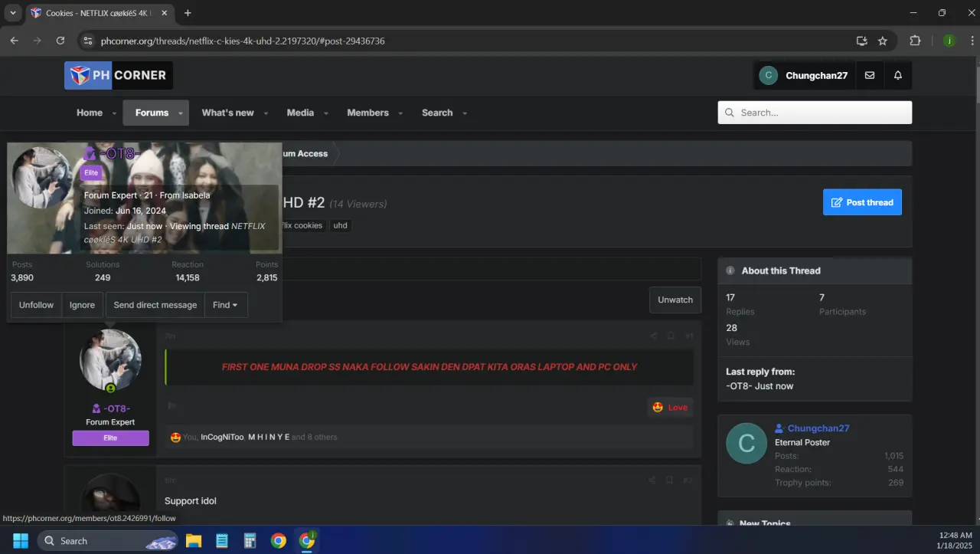Reload the page in the browser
This screenshot has height=554, width=980.
click(x=60, y=41)
